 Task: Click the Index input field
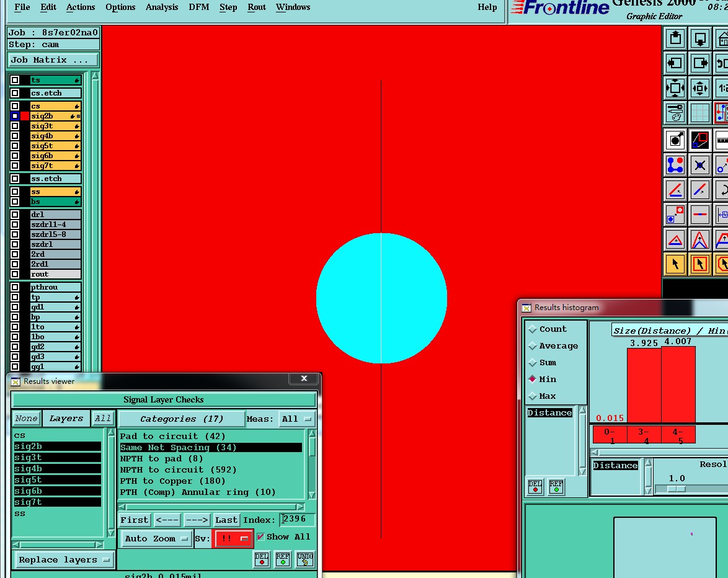coord(297,519)
